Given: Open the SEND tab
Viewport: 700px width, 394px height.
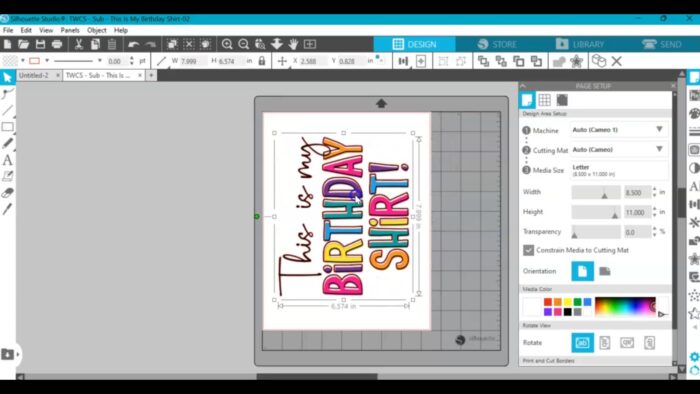Looking at the screenshot, I should (662, 44).
